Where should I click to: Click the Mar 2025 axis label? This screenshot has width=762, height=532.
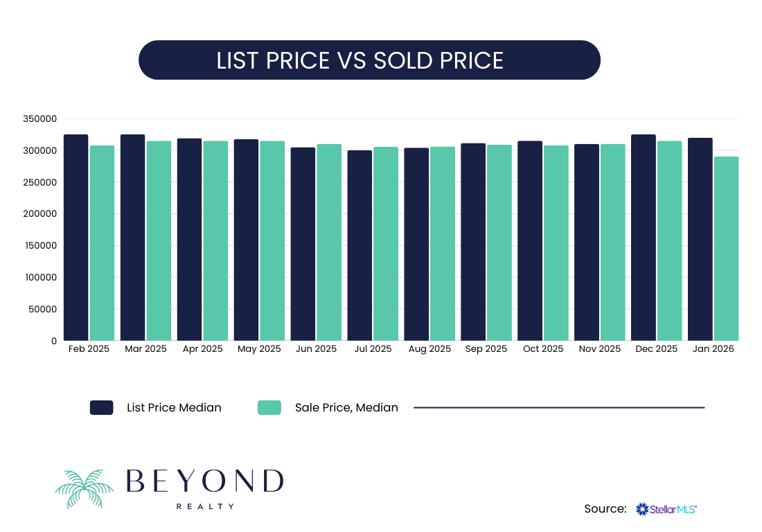click(145, 349)
